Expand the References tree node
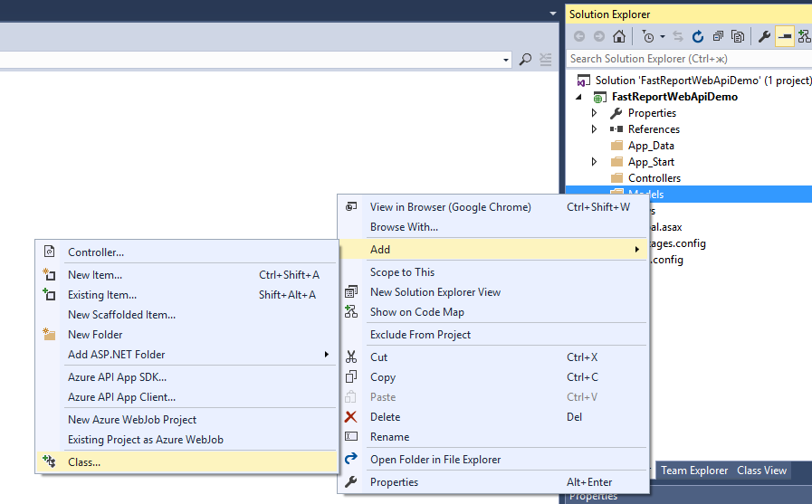 pos(594,128)
